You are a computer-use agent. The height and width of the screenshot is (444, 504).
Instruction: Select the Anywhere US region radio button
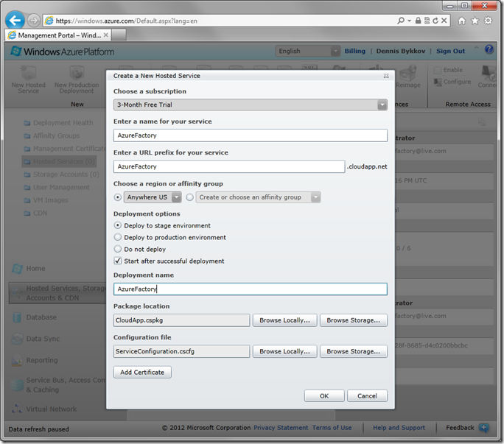coord(118,197)
